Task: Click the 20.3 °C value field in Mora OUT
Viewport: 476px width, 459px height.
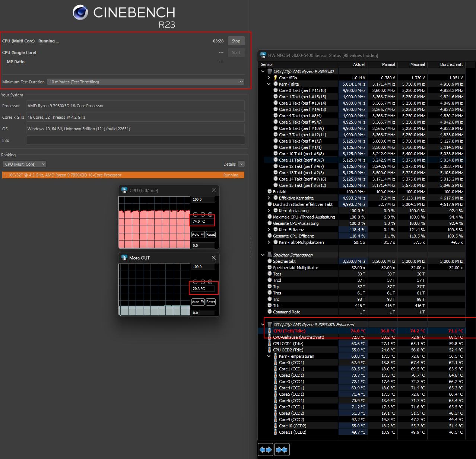Action: coord(203,289)
